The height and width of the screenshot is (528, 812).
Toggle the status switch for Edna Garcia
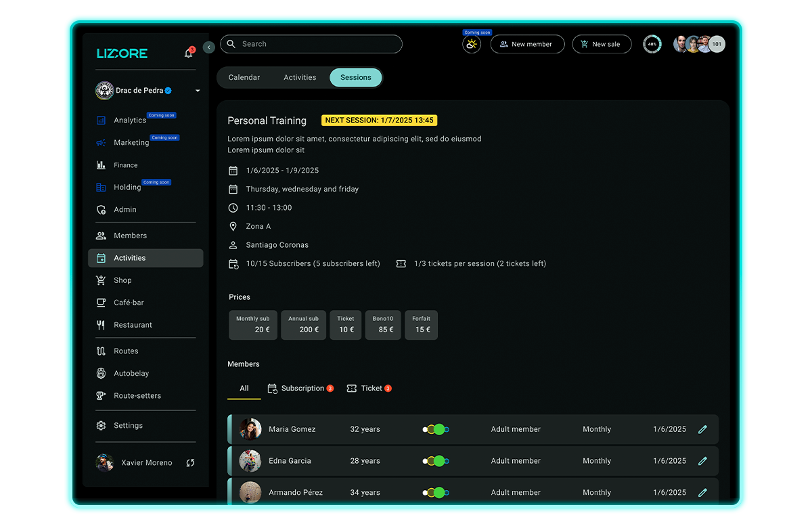pyautogui.click(x=436, y=461)
